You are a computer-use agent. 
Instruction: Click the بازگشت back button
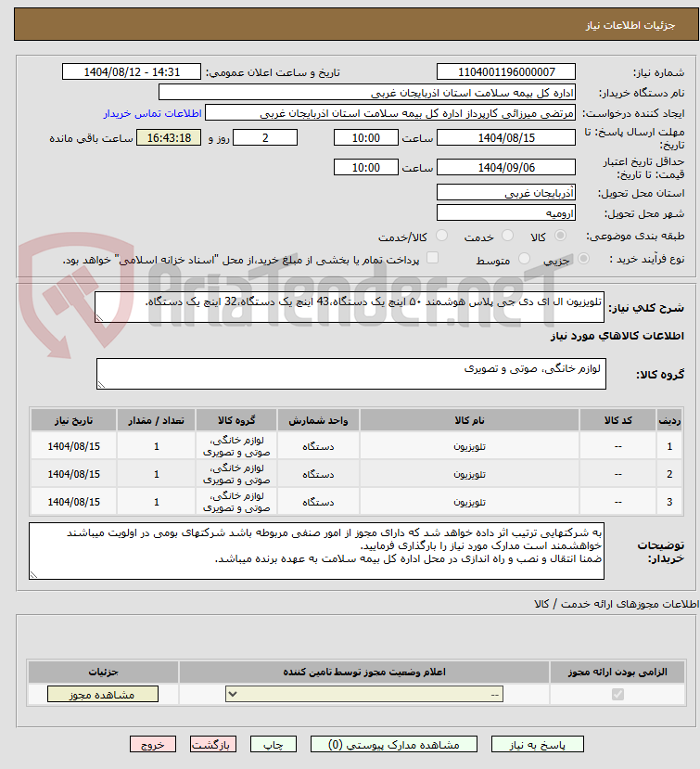pos(212,744)
